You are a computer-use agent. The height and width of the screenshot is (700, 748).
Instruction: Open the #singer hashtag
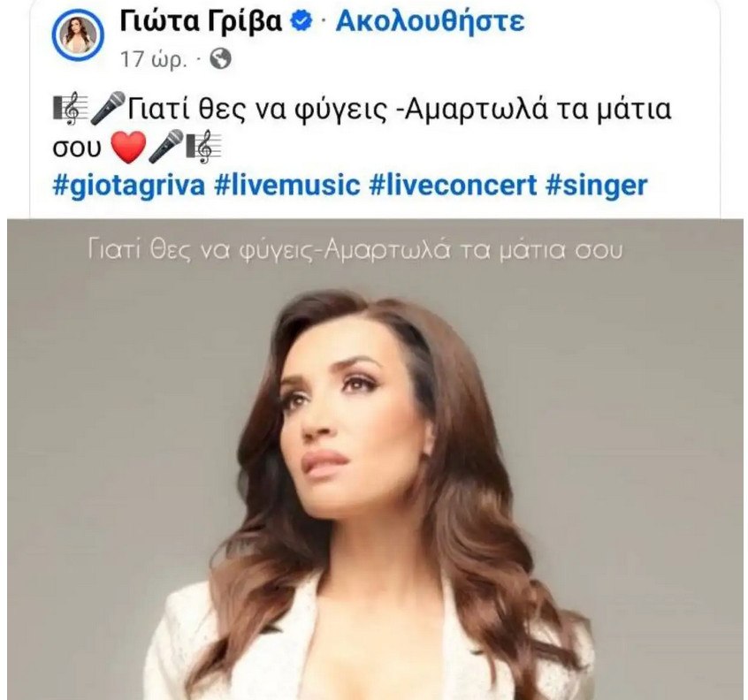pyautogui.click(x=597, y=185)
